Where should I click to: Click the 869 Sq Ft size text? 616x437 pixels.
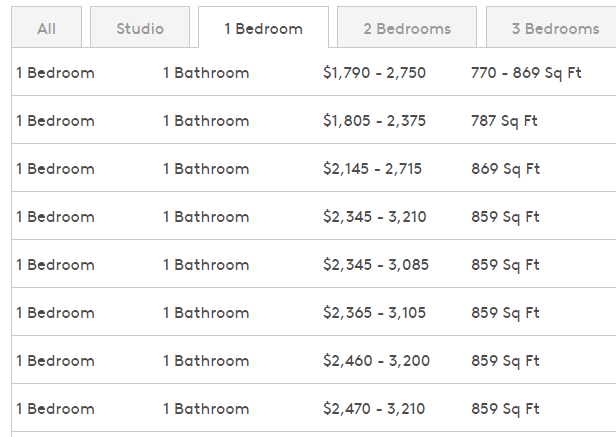pos(505,169)
